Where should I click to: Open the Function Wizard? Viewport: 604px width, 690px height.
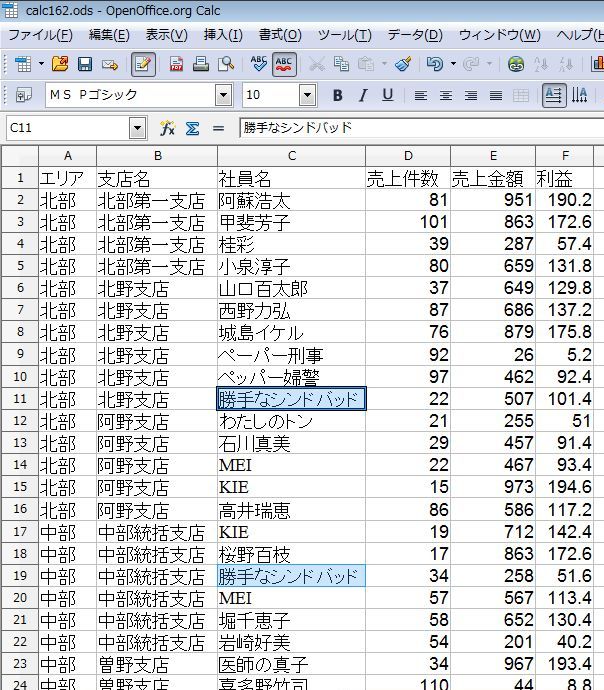click(167, 129)
